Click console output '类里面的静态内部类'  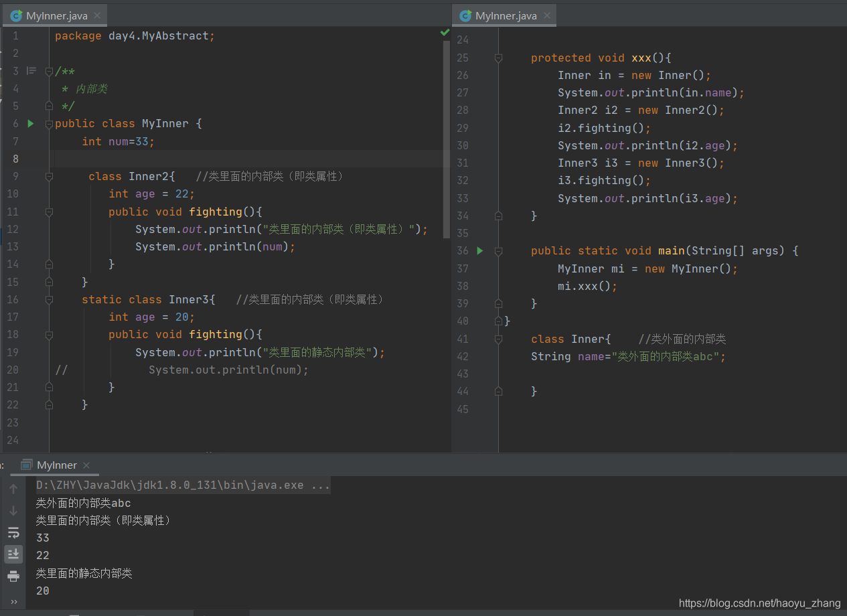pos(84,573)
